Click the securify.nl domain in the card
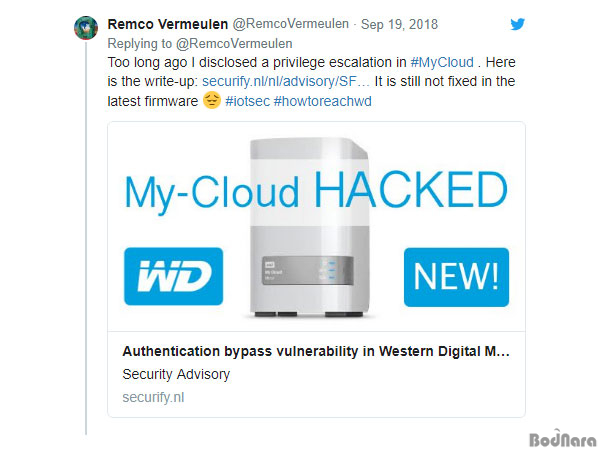The image size is (600, 450). [153, 397]
